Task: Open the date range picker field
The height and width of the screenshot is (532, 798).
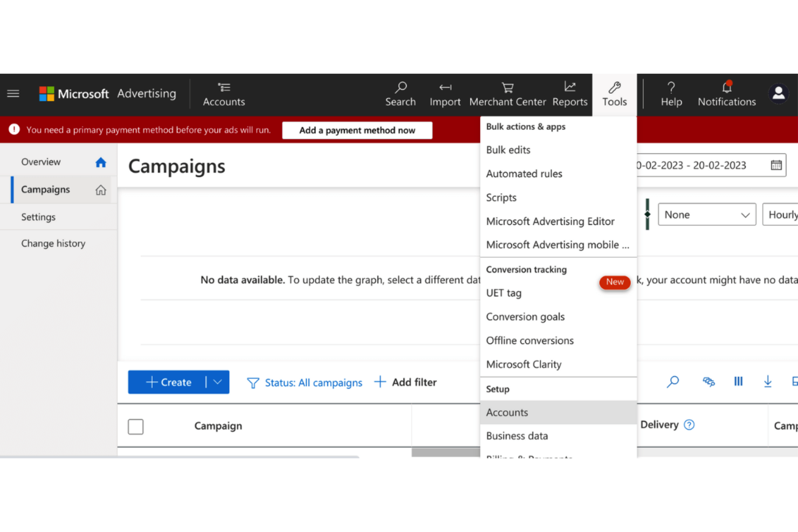Action: pos(711,165)
